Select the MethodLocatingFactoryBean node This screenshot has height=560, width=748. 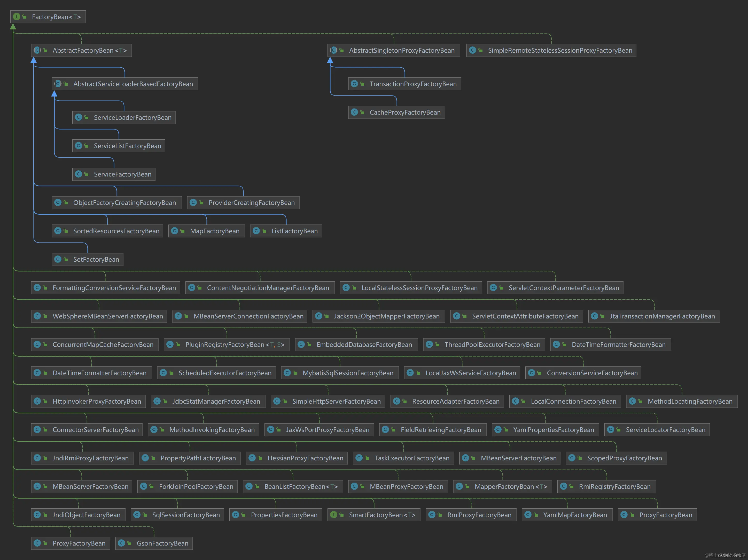[x=690, y=402]
